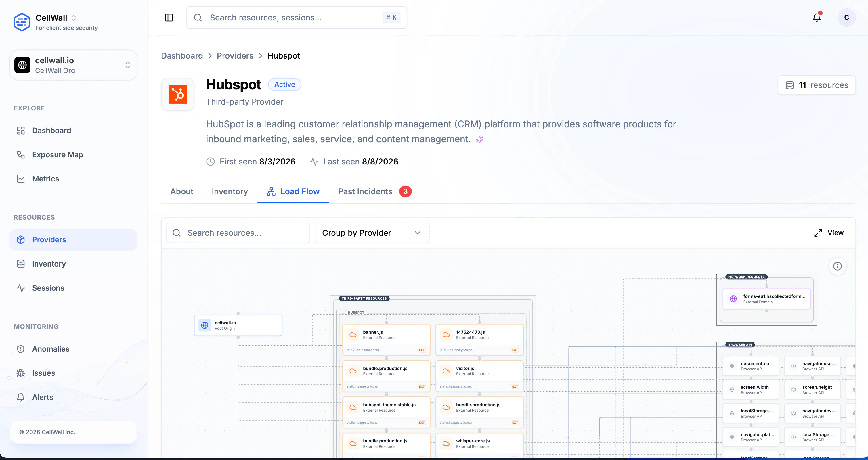Go to Exposure Map
This screenshot has height=460, width=868.
(x=73, y=155)
